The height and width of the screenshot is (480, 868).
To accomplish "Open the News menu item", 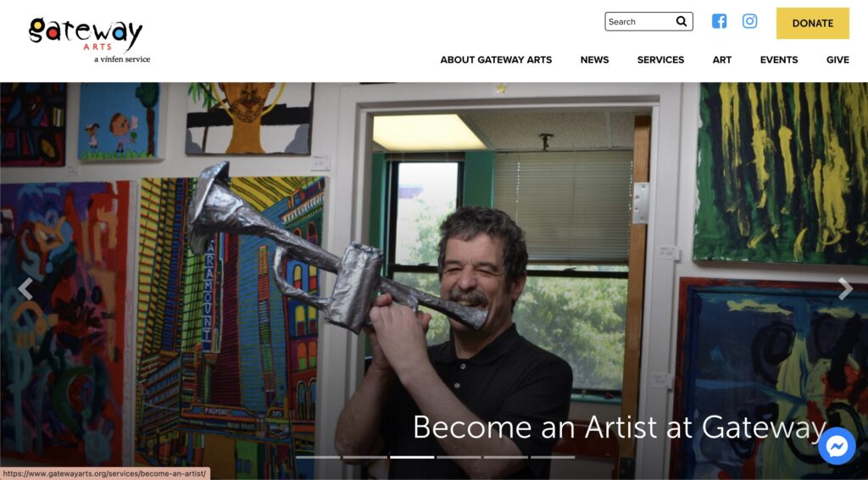I will point(594,60).
